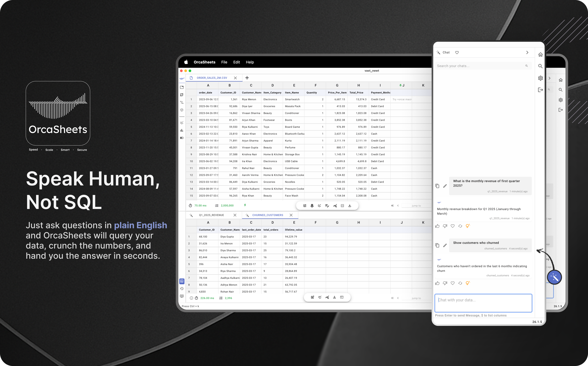Open the history icon at the bottom left sidebar
Image resolution: width=588 pixels, height=366 pixels.
(x=182, y=289)
